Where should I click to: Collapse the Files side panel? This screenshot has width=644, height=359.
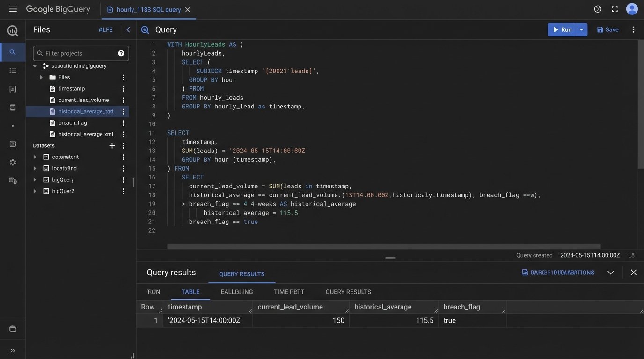pos(128,29)
